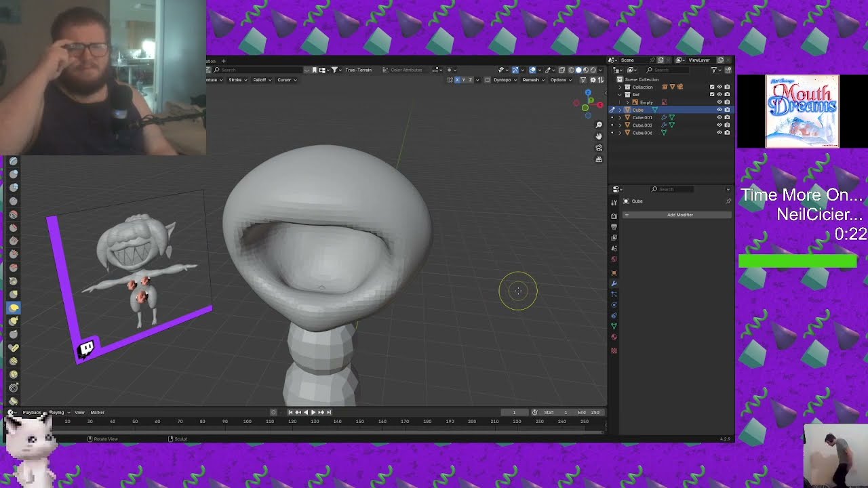This screenshot has width=868, height=488.
Task: Click the Start frame field in timeline
Action: (x=555, y=412)
